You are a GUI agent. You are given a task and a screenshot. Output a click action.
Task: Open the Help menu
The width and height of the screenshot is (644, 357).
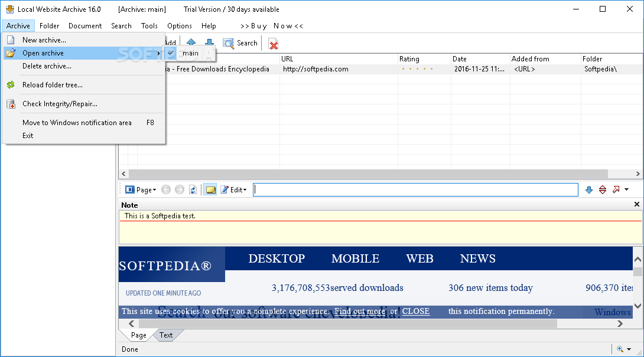point(209,26)
